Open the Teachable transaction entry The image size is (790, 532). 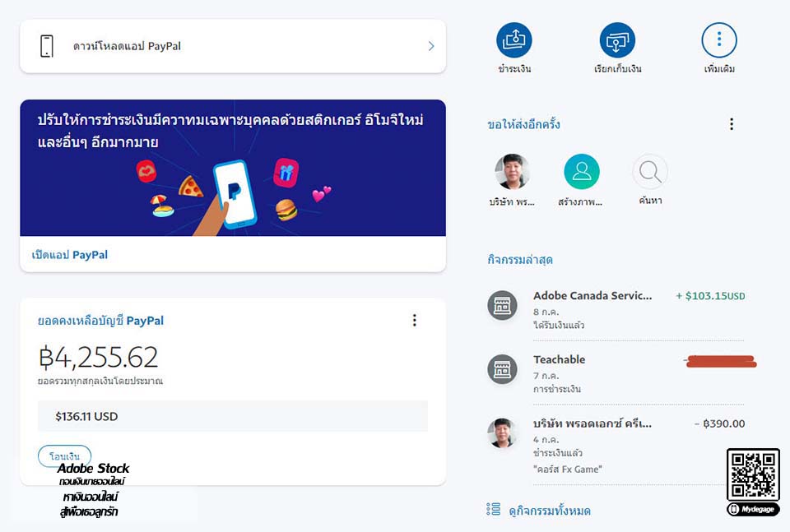click(x=616, y=373)
